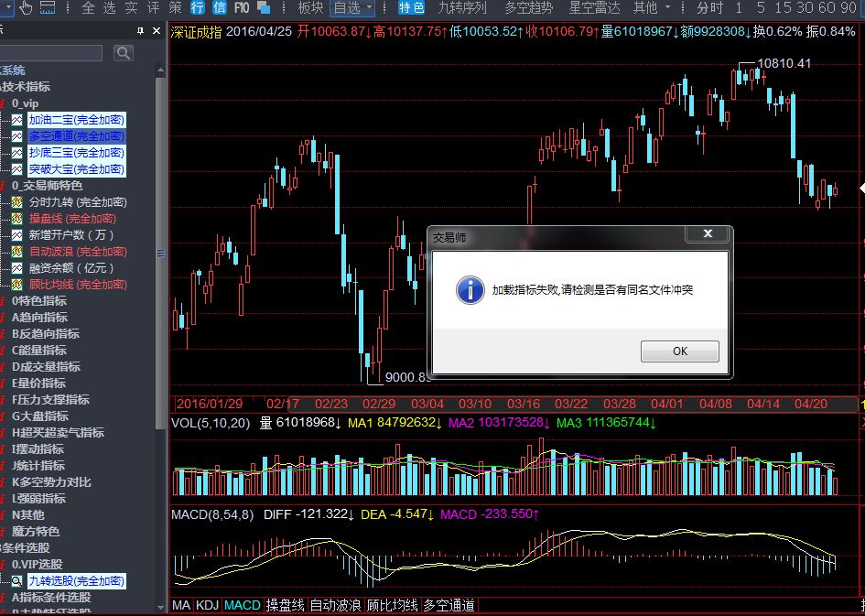The image size is (865, 616).
Task: Switch to the KDJ indicator tab
Action: pyautogui.click(x=208, y=605)
